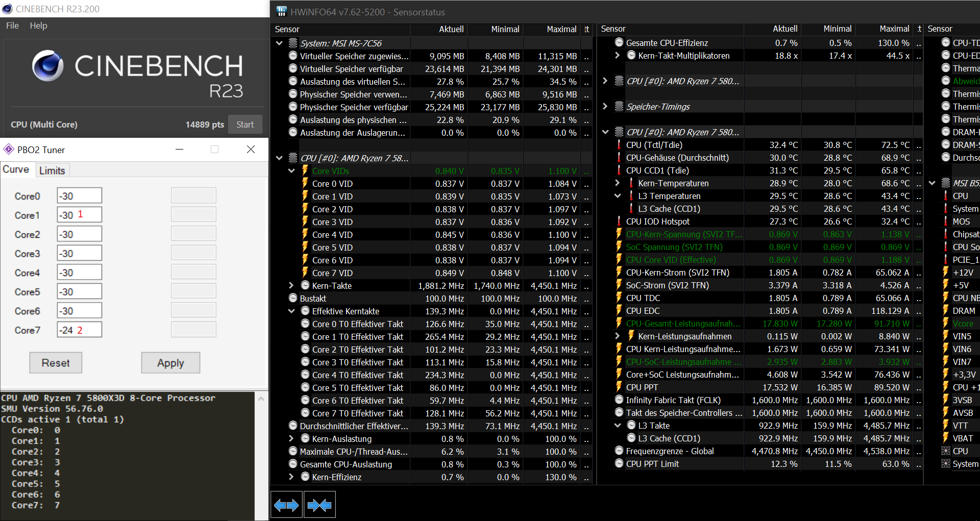
Task: Close the PBO2 Tuner window
Action: pyautogui.click(x=251, y=150)
